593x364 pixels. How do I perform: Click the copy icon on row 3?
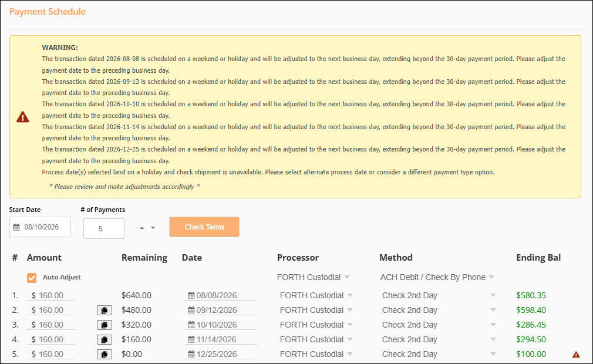pyautogui.click(x=105, y=325)
